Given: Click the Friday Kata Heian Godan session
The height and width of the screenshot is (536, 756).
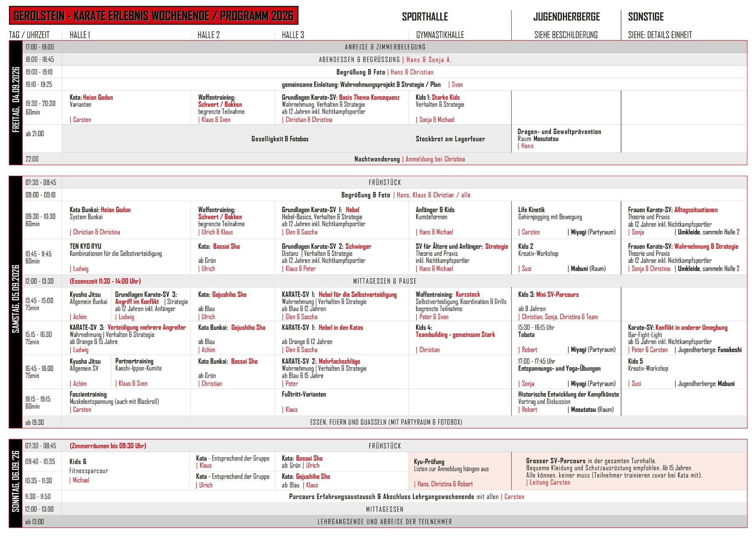Looking at the screenshot, I should pos(91,98).
